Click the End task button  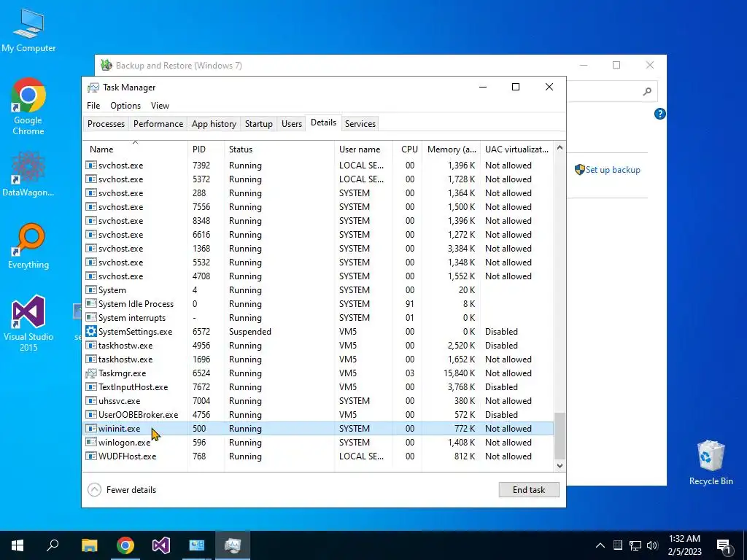[x=529, y=489]
